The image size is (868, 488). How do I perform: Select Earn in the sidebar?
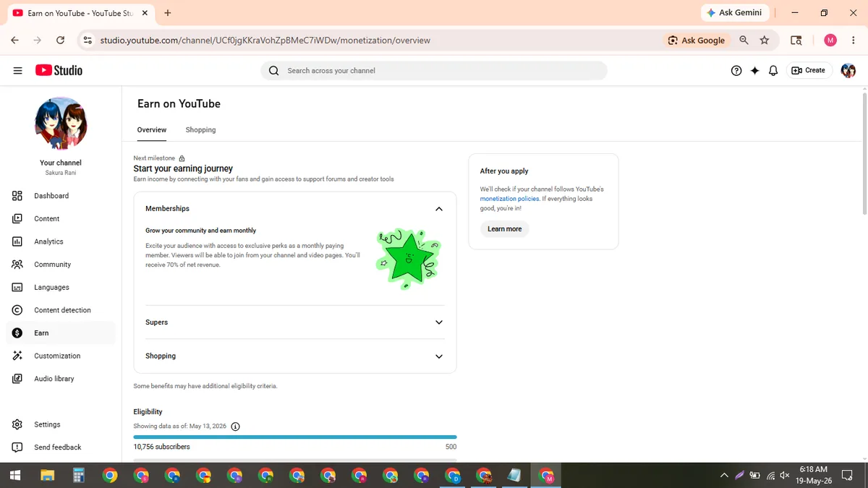coord(61,333)
